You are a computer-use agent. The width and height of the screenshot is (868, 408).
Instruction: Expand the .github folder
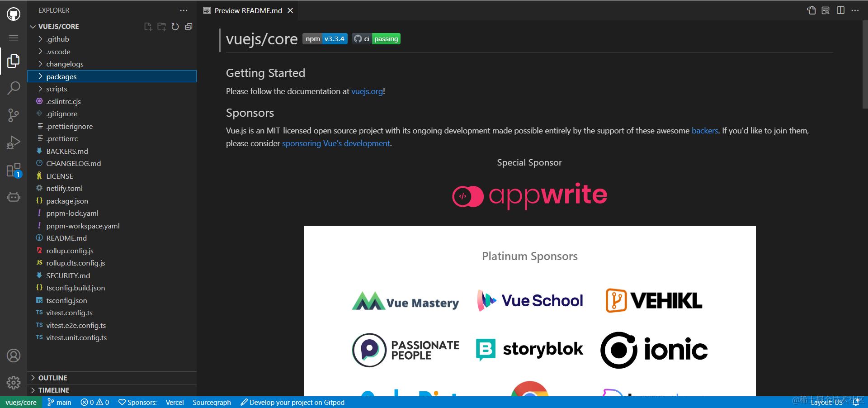57,39
